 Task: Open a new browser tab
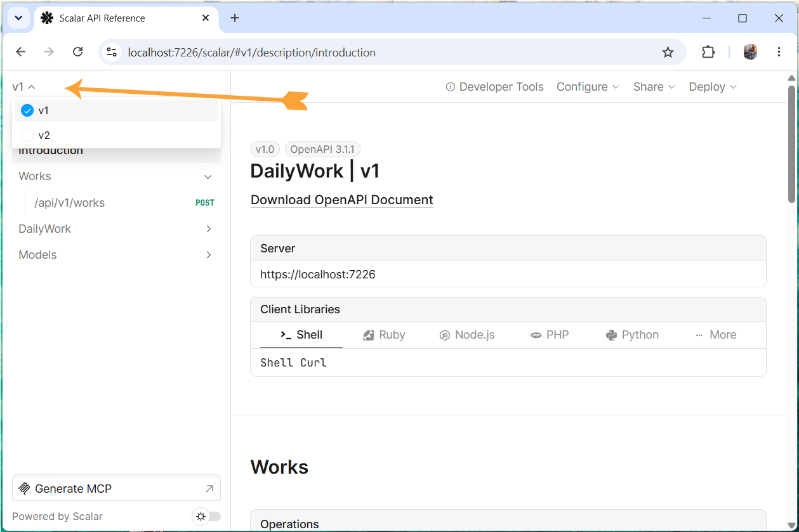[235, 18]
